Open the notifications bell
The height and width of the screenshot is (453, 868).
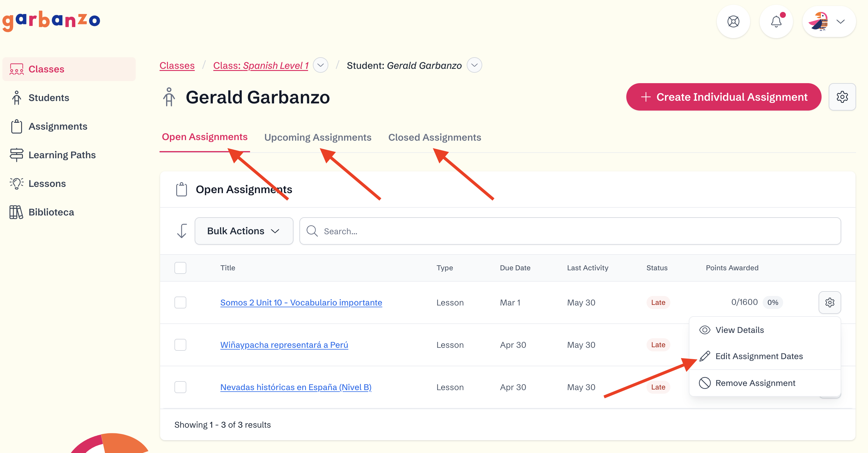click(776, 21)
